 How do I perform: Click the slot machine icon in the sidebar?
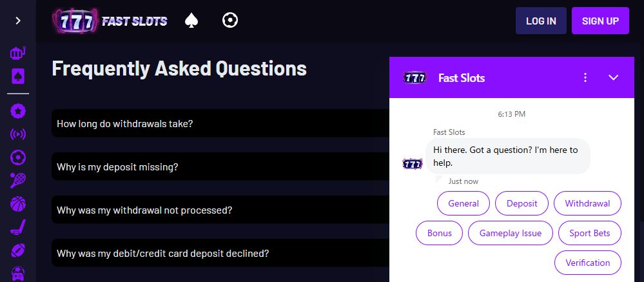click(x=18, y=53)
